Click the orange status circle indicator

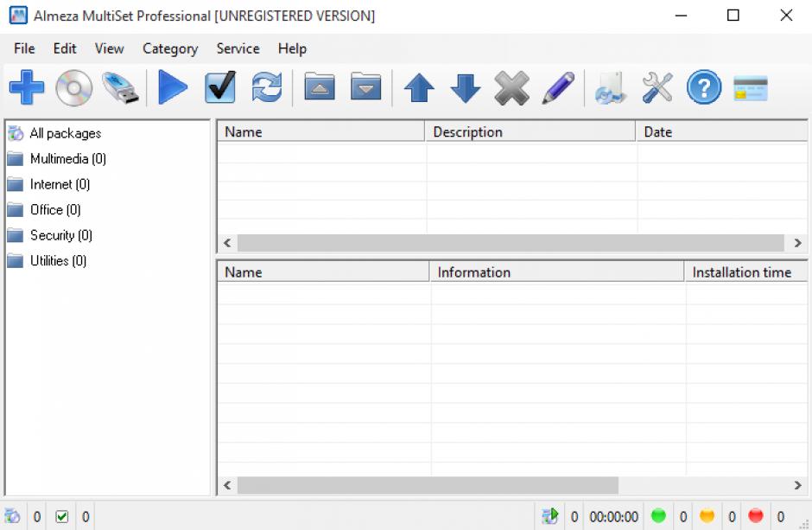(x=707, y=516)
